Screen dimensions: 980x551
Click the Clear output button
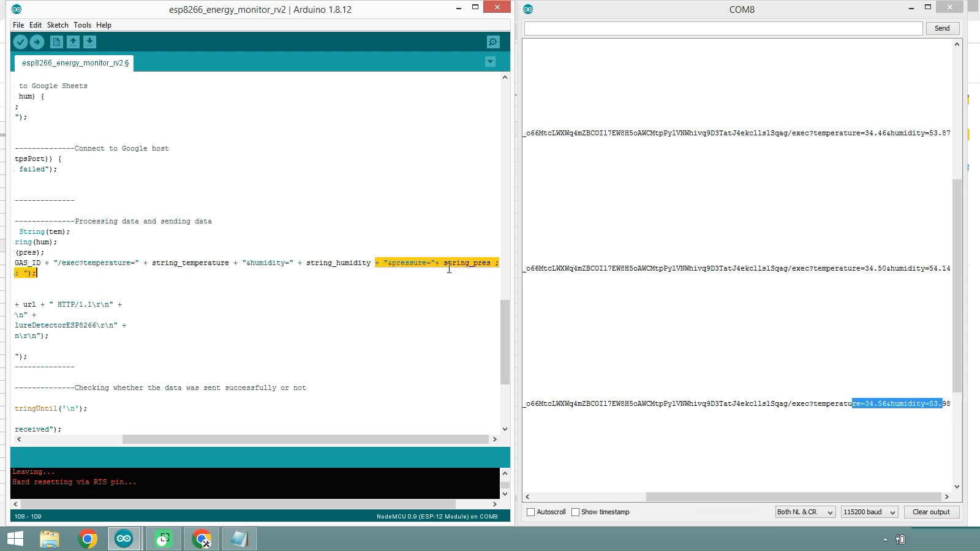tap(931, 512)
